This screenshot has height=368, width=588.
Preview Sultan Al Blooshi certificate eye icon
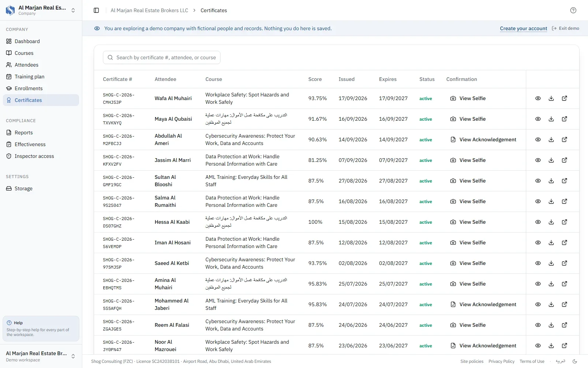[x=538, y=181]
